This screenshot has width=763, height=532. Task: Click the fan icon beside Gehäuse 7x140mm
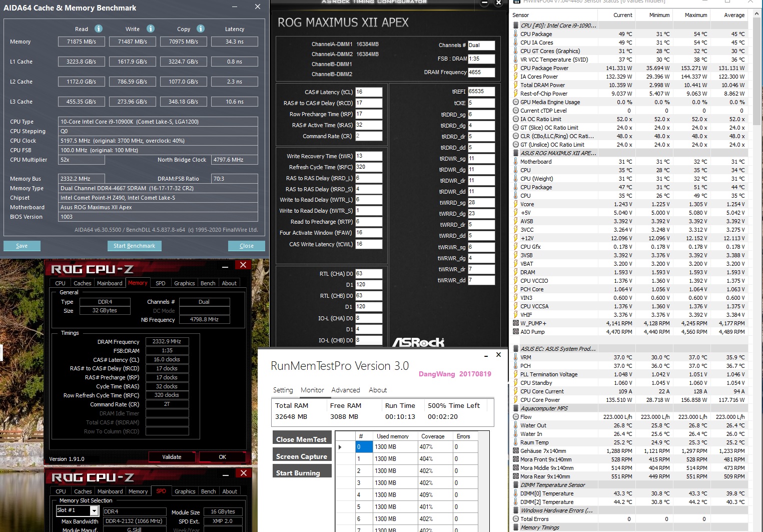[516, 451]
